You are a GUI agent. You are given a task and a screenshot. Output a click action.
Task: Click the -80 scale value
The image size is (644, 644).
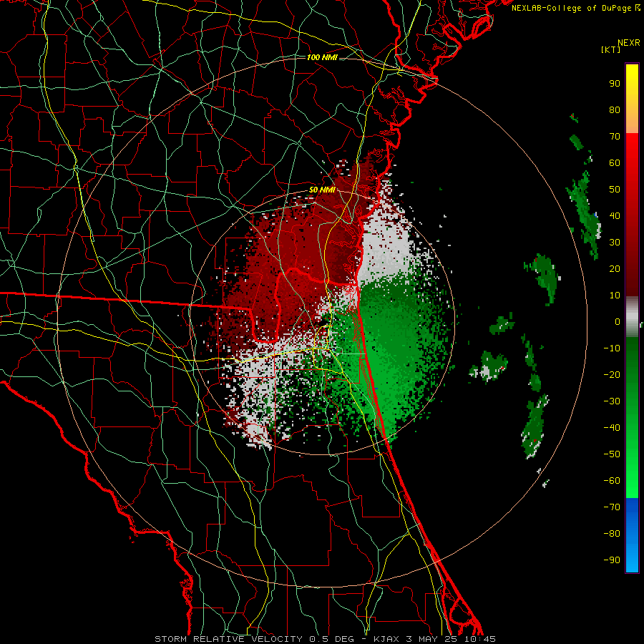tap(612, 534)
